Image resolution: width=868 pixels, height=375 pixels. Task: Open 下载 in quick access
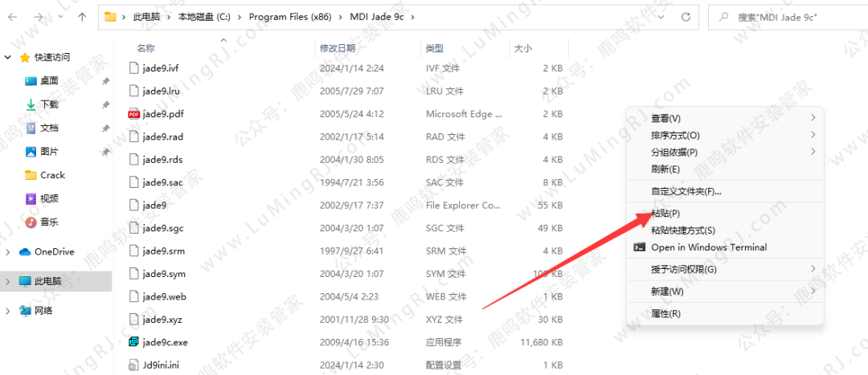[x=49, y=104]
